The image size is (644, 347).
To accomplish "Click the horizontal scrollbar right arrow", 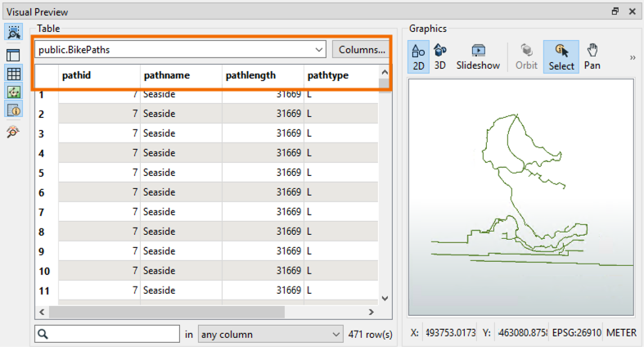I will pyautogui.click(x=372, y=312).
